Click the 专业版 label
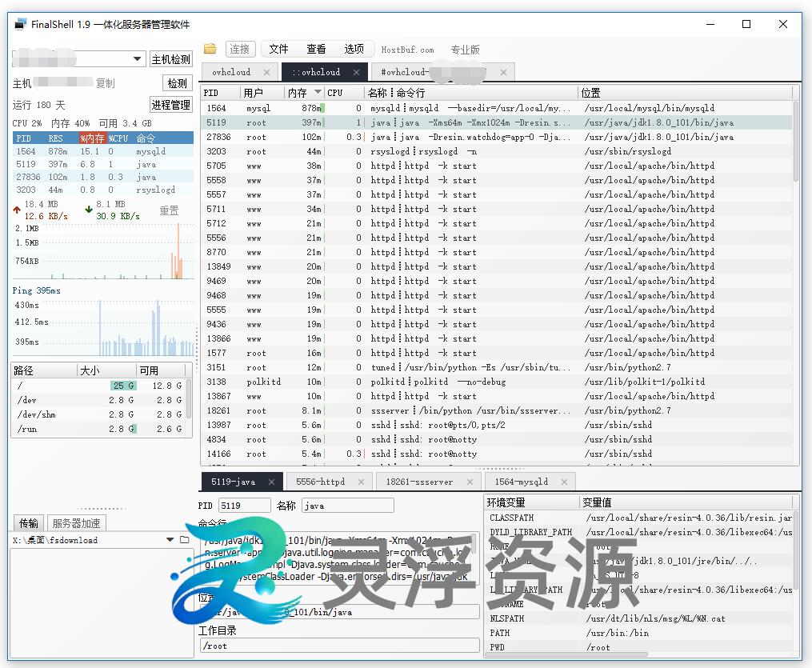Viewport: 812px width, 668px height. pyautogui.click(x=465, y=50)
